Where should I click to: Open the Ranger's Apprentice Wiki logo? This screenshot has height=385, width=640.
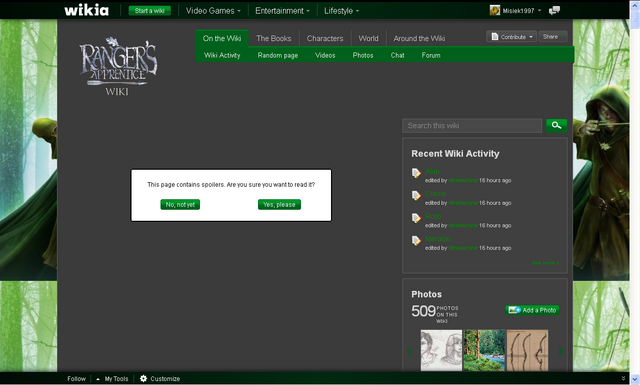118,67
